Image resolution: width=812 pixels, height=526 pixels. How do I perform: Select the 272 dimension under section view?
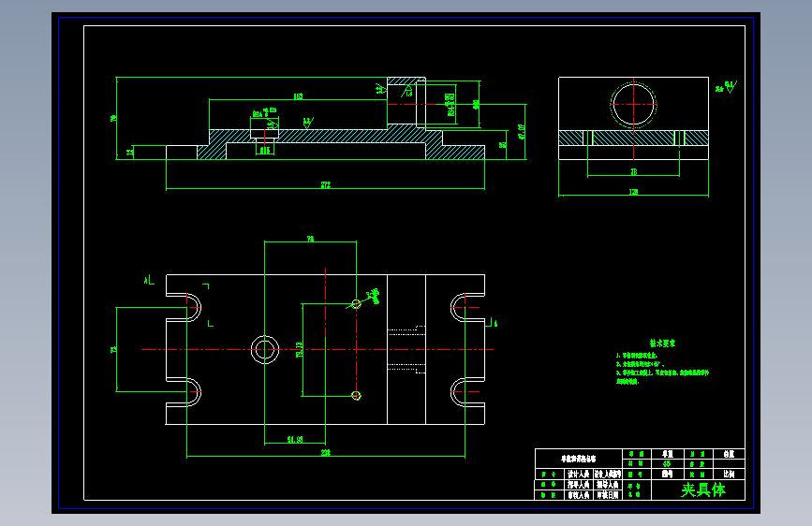pyautogui.click(x=325, y=184)
